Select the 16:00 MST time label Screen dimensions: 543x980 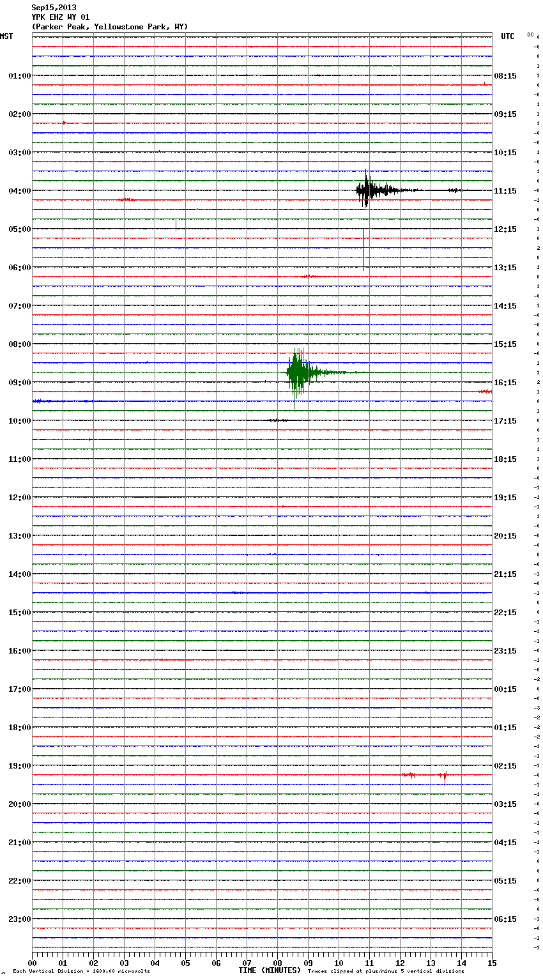click(x=20, y=651)
